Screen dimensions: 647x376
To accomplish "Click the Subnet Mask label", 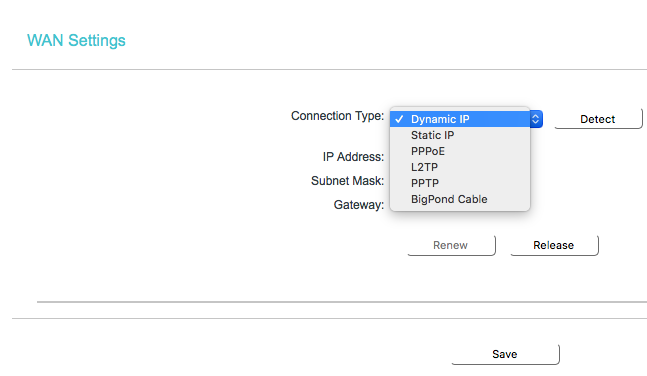I will 347,181.
